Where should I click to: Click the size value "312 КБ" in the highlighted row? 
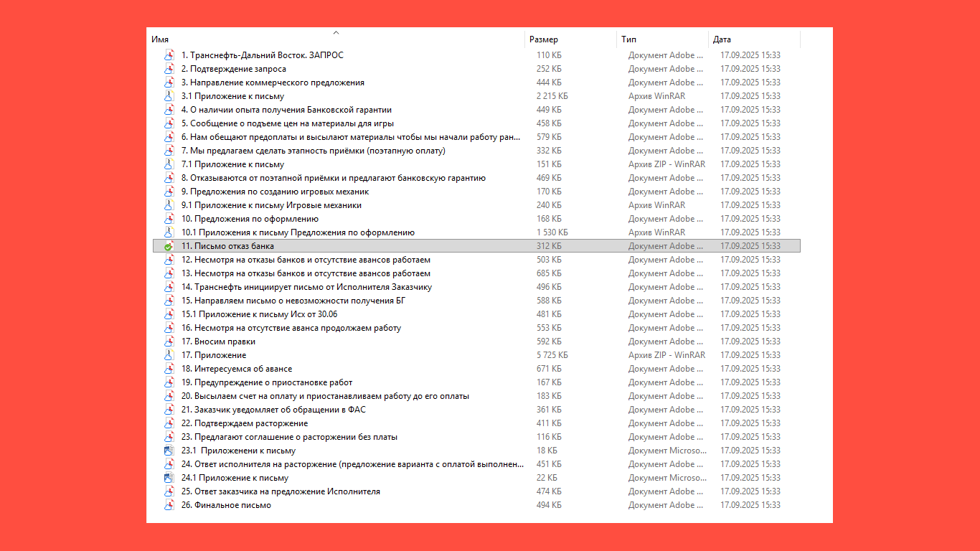click(549, 246)
